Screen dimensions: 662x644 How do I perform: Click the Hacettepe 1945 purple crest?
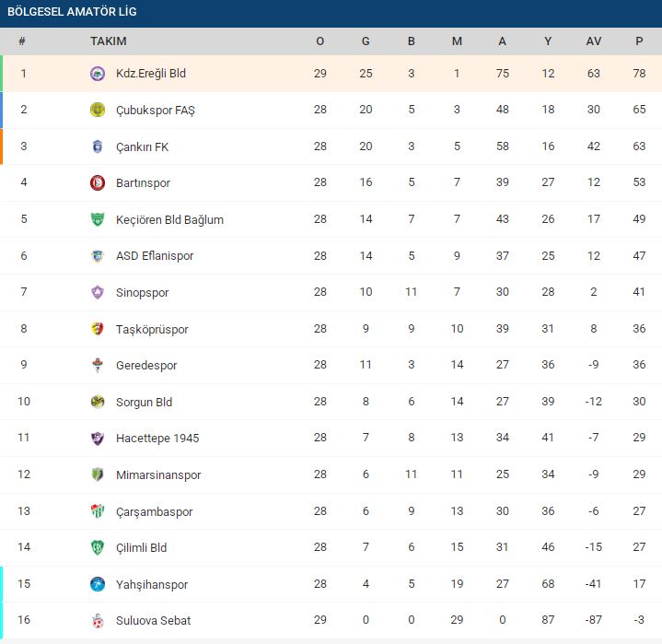pos(98,439)
